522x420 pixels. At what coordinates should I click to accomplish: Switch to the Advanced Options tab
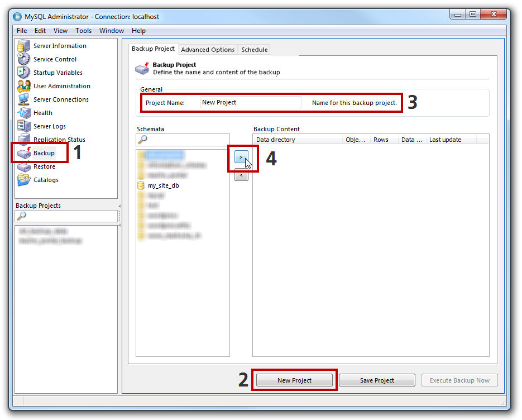pos(208,50)
